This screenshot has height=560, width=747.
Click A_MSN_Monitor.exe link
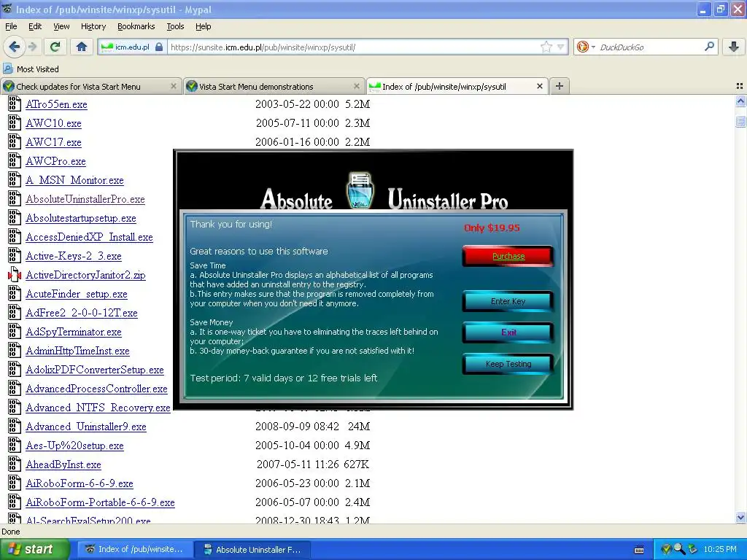[75, 181]
